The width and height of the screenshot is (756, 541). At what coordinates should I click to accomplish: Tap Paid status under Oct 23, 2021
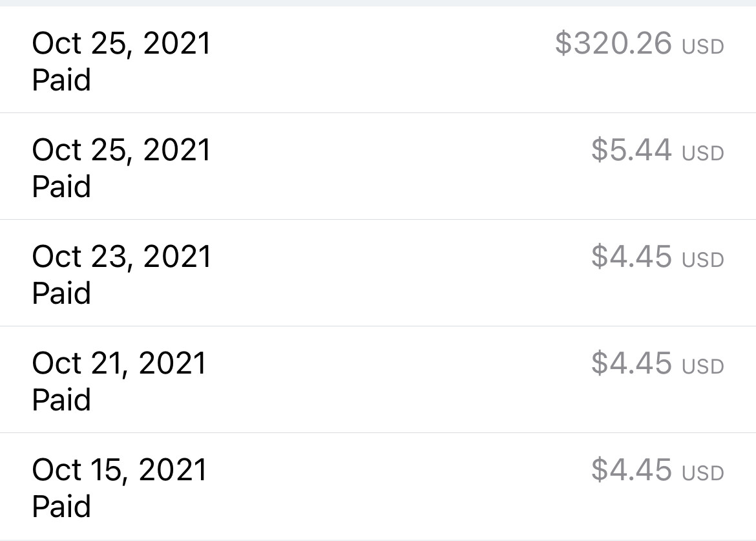pos(61,293)
